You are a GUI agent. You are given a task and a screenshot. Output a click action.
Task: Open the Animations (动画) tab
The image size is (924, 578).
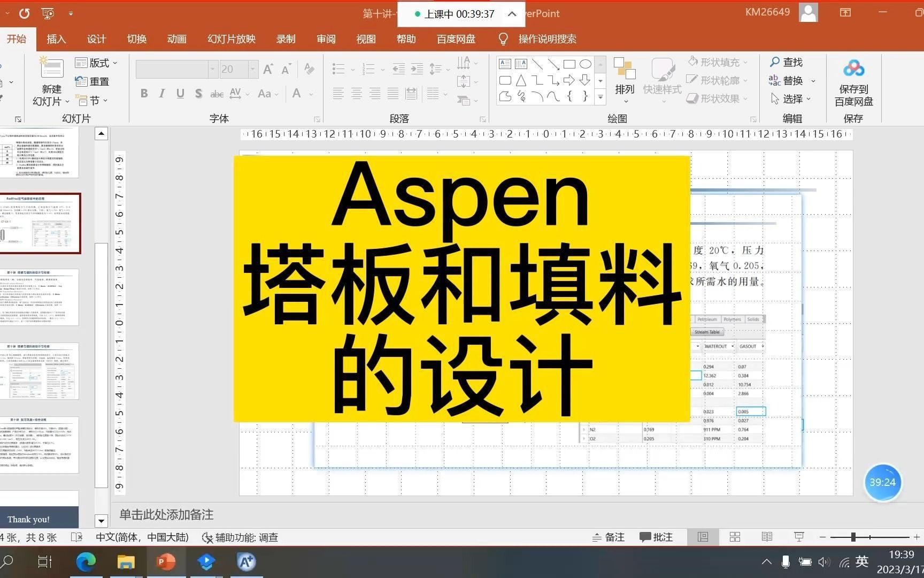(176, 39)
